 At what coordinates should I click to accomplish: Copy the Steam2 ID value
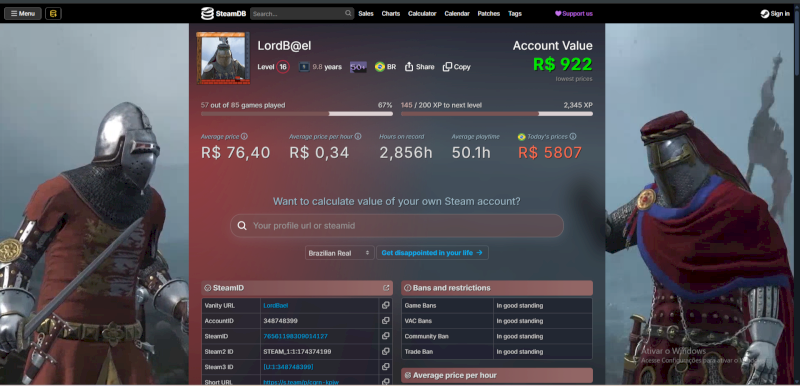[386, 351]
